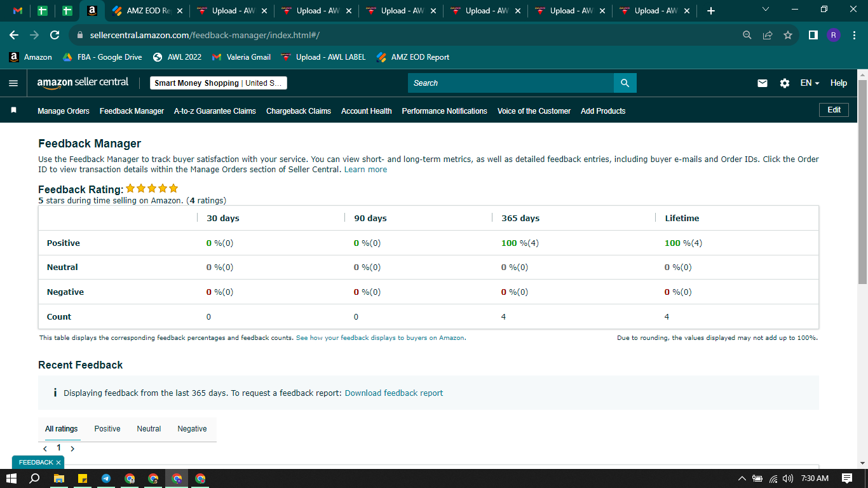Go to Manage Orders

(x=64, y=111)
